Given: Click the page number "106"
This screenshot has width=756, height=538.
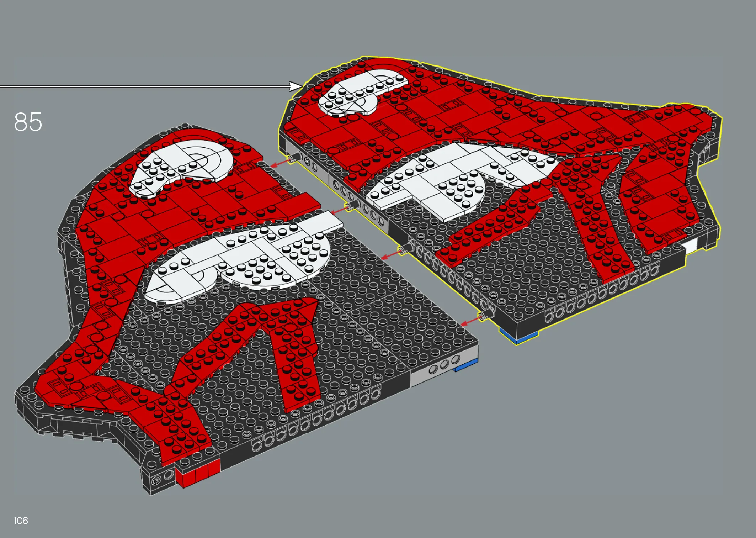Looking at the screenshot, I should [x=21, y=521].
